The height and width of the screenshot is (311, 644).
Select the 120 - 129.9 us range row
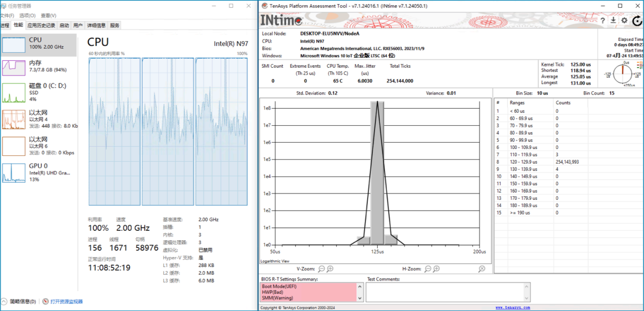[x=569, y=162]
